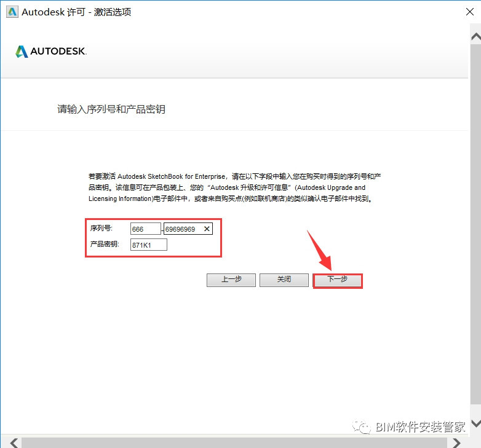Click the product key field 871K1
Viewport: 481px width, 448px height.
tap(148, 245)
